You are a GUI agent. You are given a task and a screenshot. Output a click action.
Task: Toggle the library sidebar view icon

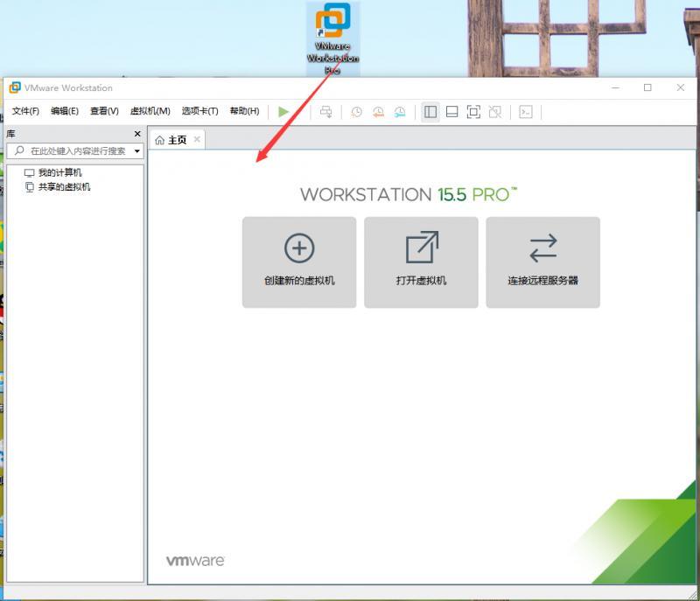point(430,112)
